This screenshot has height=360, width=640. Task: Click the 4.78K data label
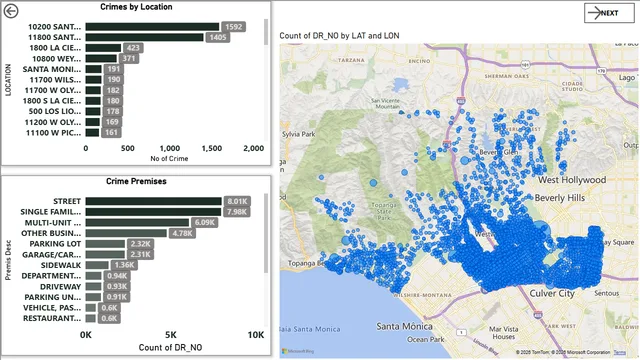(x=182, y=233)
